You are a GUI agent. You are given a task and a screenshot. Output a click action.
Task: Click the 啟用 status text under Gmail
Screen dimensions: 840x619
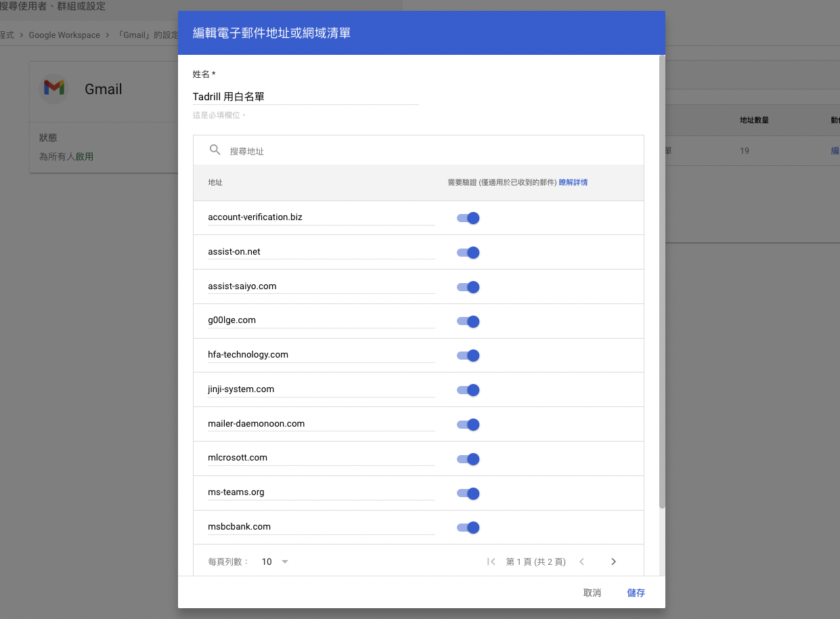click(x=85, y=156)
